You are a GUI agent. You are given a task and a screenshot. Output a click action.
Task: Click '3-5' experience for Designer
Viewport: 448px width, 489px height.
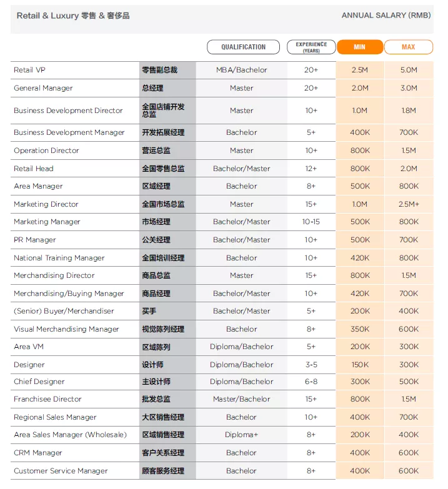coord(311,365)
